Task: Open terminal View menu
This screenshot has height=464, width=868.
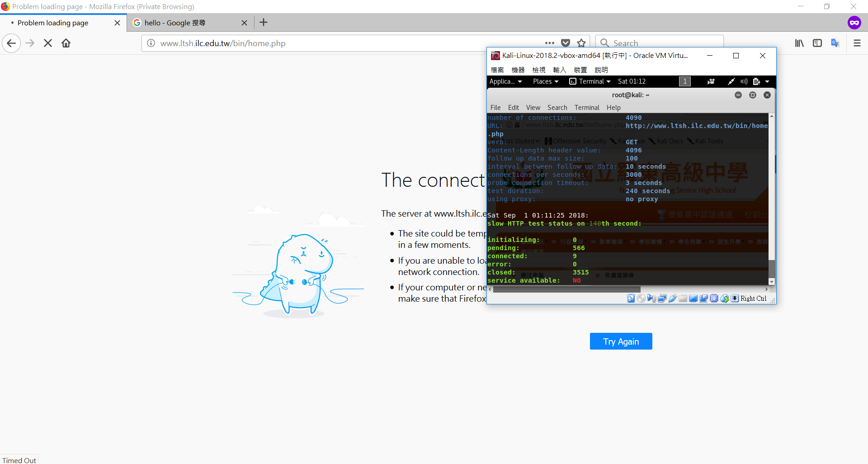Action: [533, 108]
